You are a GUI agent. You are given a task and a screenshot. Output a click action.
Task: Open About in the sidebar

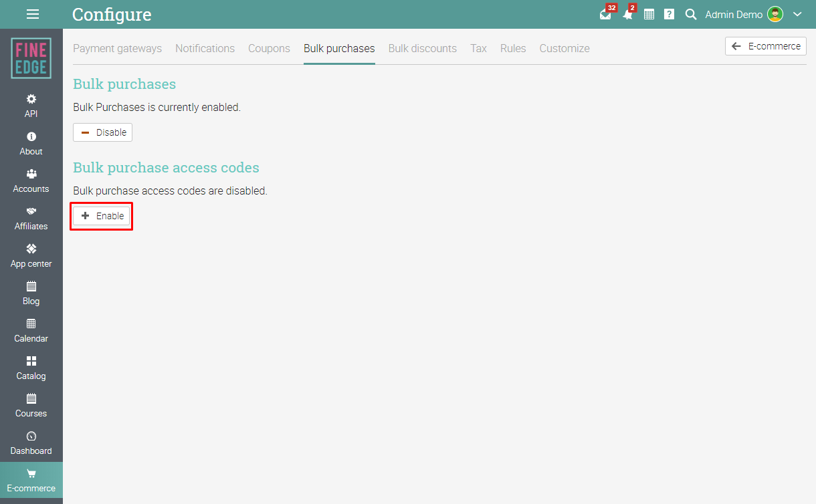pyautogui.click(x=31, y=144)
